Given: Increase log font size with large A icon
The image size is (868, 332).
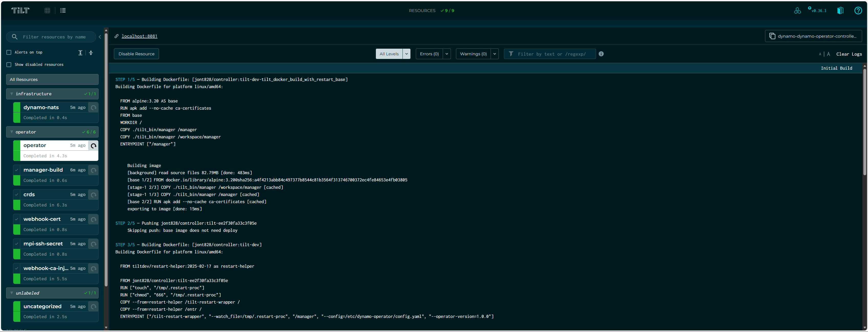Looking at the screenshot, I should [x=829, y=54].
